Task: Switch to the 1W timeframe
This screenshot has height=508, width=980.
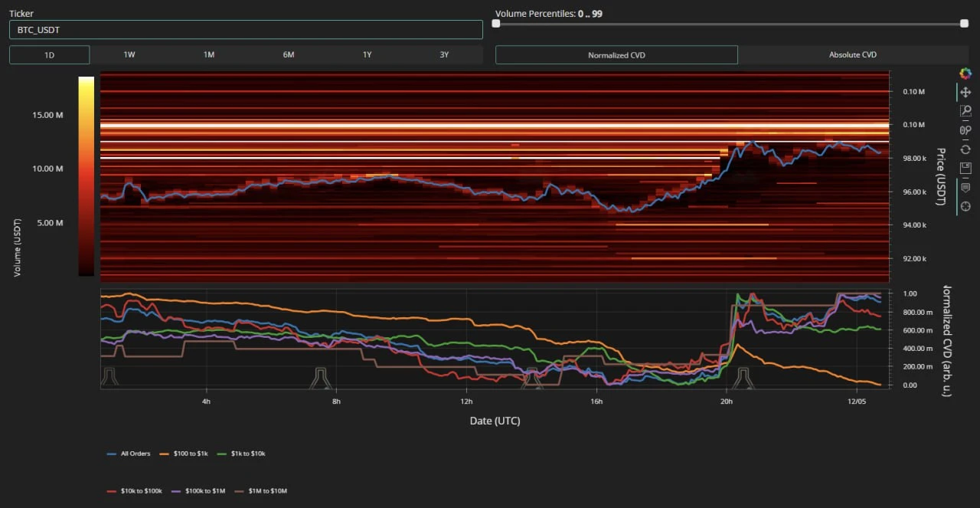Action: click(x=129, y=55)
